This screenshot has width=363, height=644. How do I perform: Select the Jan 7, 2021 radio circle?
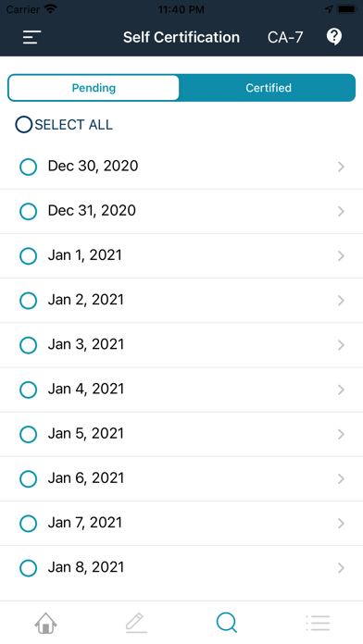pyautogui.click(x=29, y=524)
